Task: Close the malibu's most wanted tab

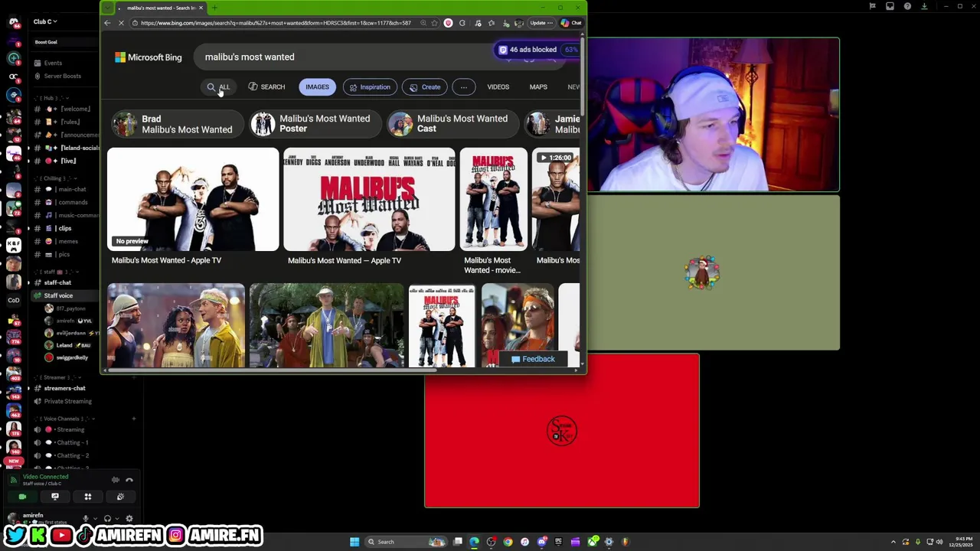Action: [x=201, y=8]
